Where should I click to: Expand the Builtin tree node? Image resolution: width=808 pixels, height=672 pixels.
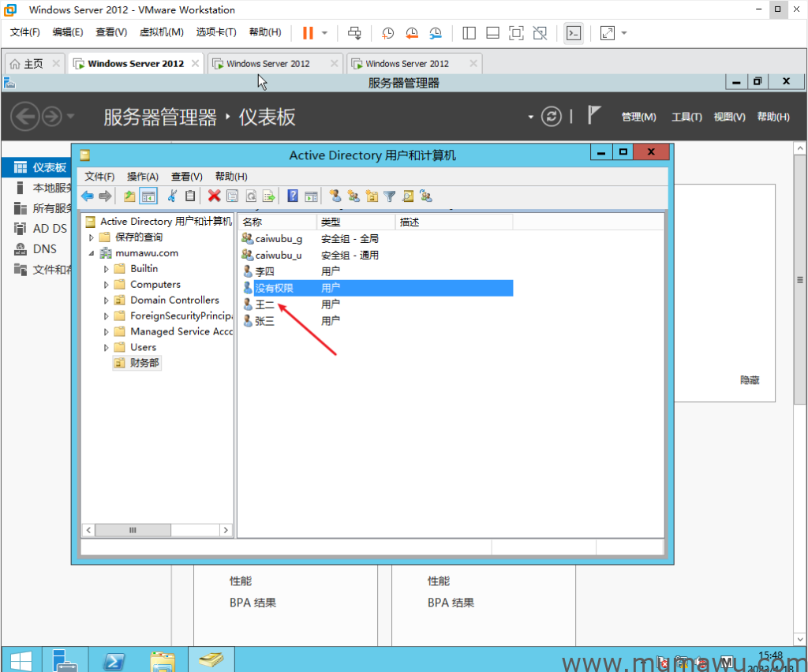(x=107, y=269)
